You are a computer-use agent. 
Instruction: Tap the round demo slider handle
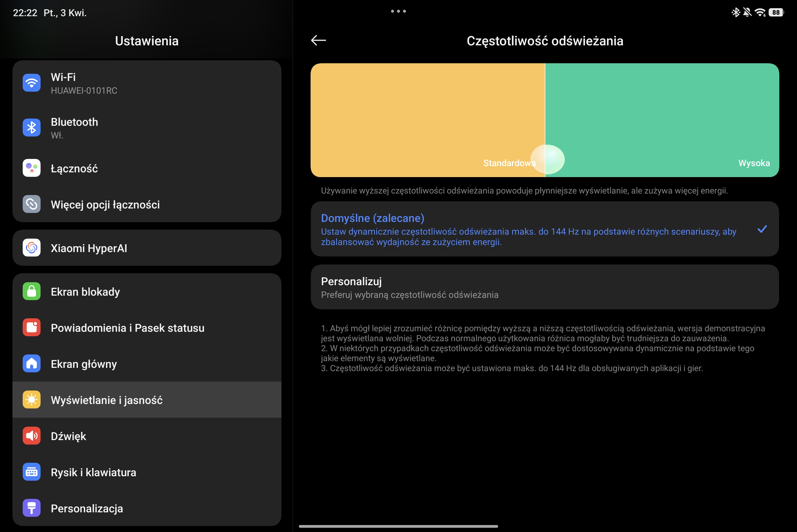(x=548, y=159)
